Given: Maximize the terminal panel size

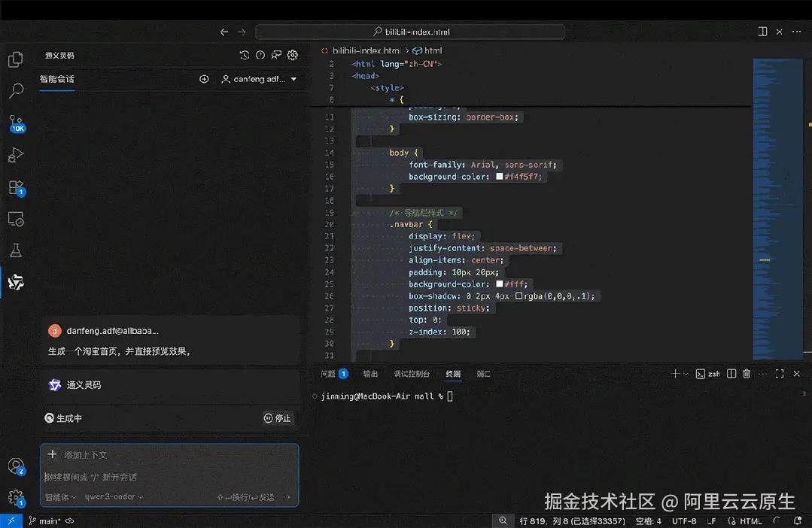Looking at the screenshot, I should [x=780, y=374].
